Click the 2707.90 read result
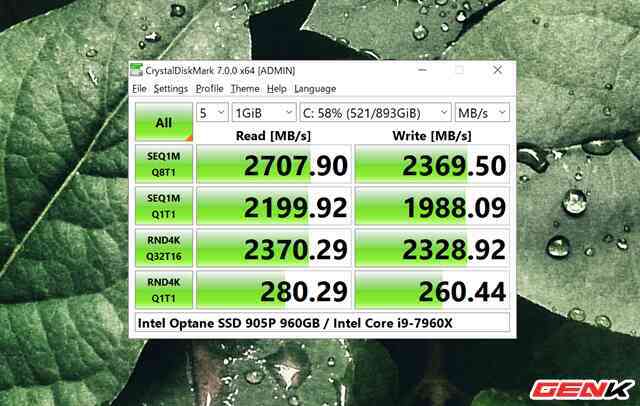 coord(273,164)
